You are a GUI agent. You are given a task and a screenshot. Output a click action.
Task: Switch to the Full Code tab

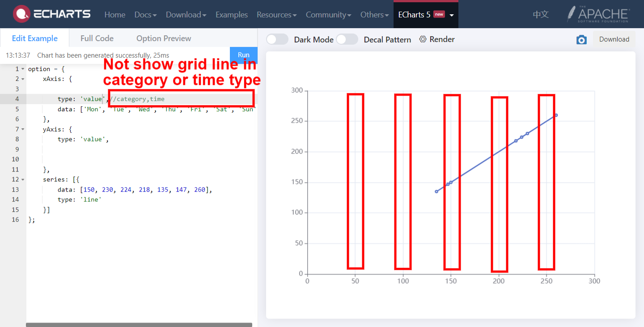97,38
